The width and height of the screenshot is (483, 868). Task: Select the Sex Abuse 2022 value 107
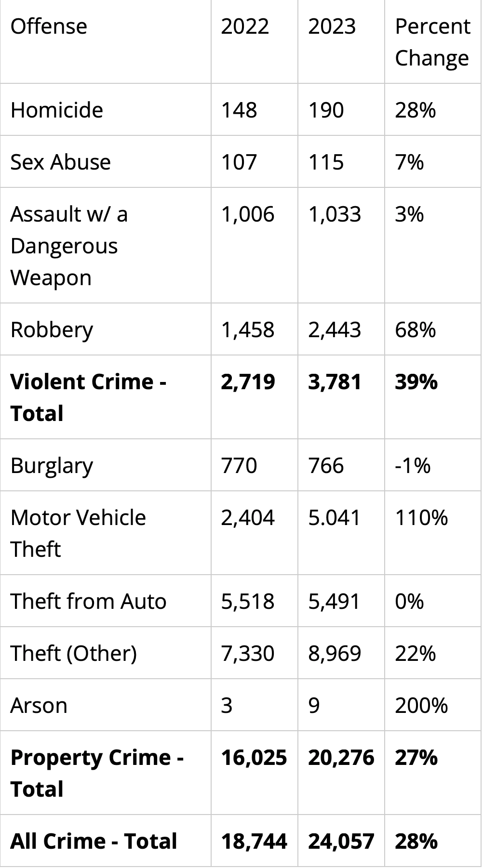[239, 162]
